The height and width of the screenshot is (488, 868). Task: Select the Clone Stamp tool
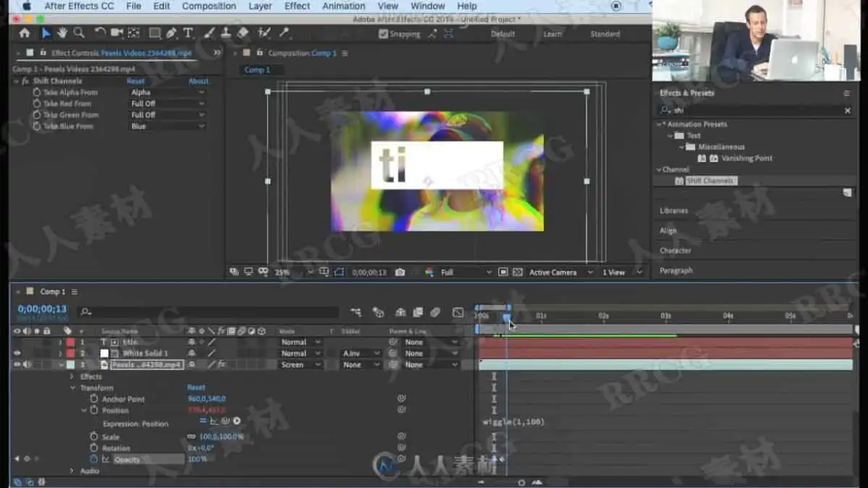[226, 33]
